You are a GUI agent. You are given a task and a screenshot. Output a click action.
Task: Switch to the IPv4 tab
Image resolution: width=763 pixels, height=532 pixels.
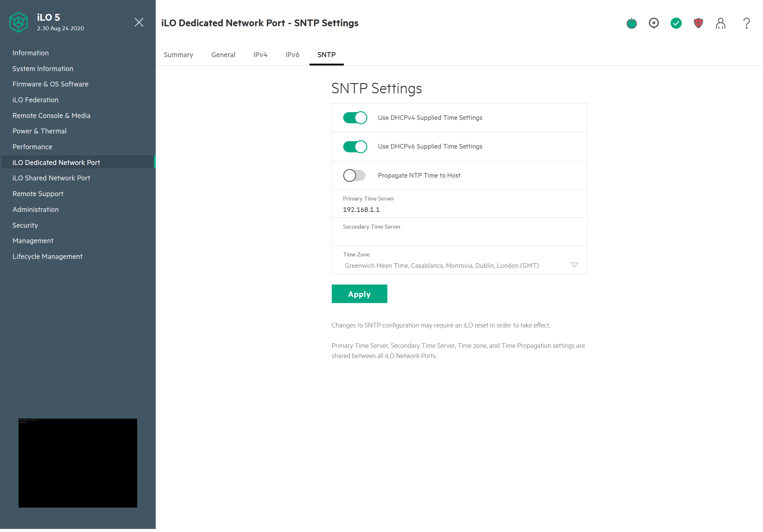tap(260, 55)
